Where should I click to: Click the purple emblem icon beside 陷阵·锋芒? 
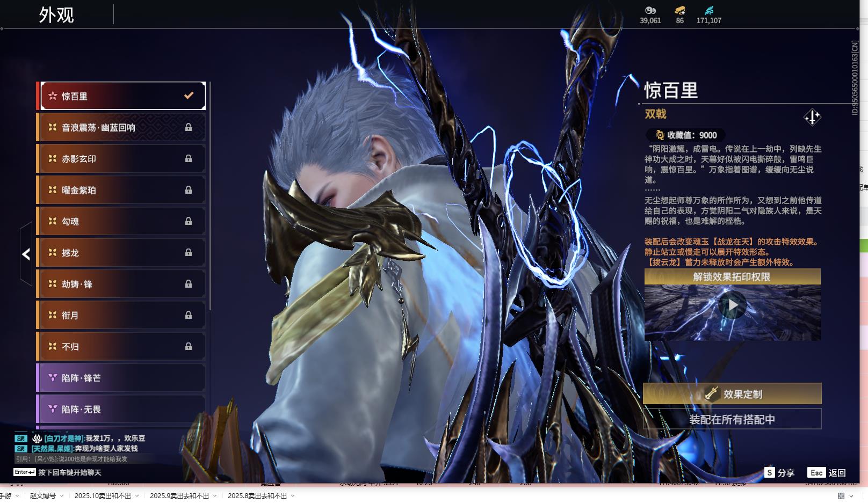click(x=53, y=378)
